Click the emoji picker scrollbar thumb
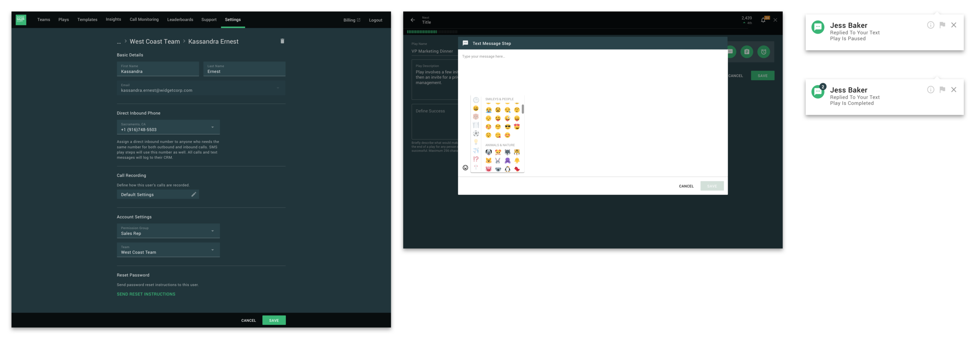Image resolution: width=980 pixels, height=339 pixels. click(523, 109)
